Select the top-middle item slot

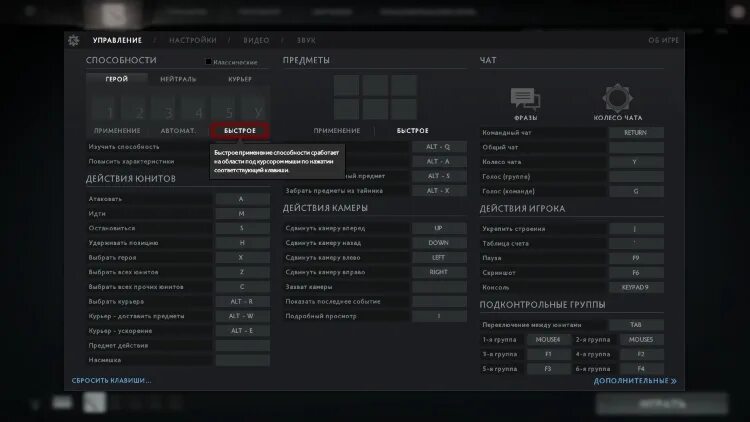click(375, 86)
